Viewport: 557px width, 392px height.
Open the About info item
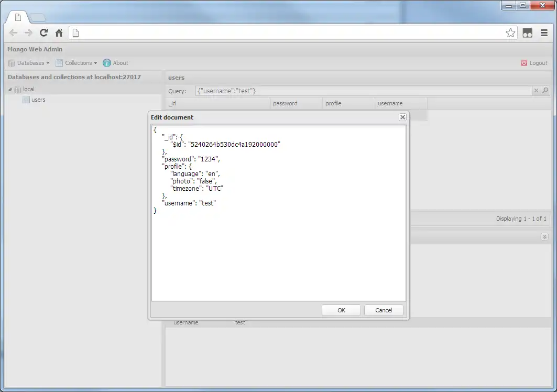pyautogui.click(x=115, y=63)
